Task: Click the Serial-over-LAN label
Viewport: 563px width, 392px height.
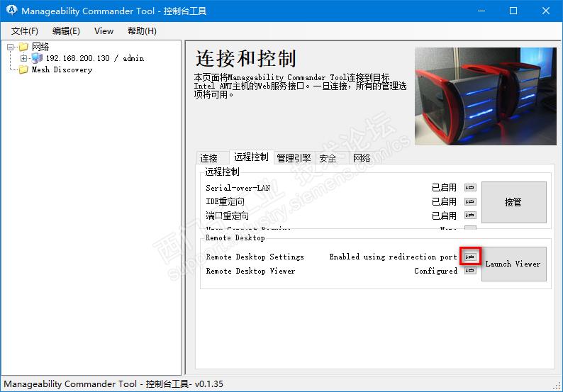Action: click(x=238, y=188)
